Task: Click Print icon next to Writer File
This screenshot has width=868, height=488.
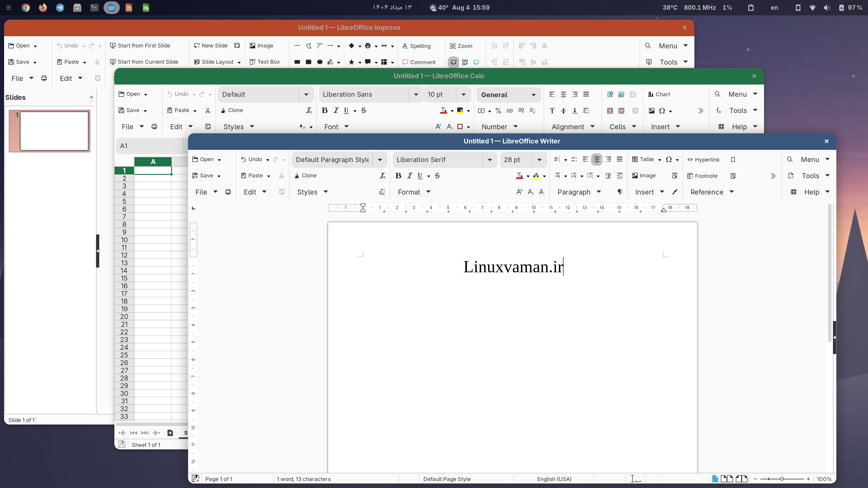Action: tap(228, 192)
